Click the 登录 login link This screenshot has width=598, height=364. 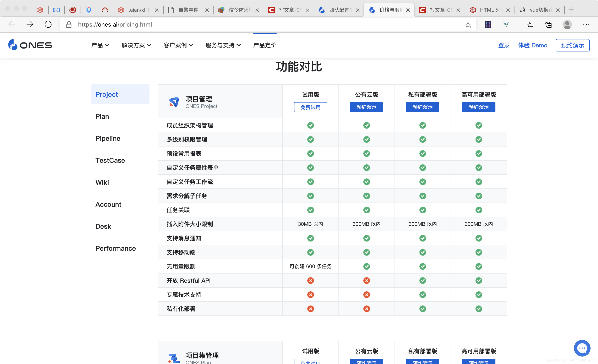(x=504, y=45)
